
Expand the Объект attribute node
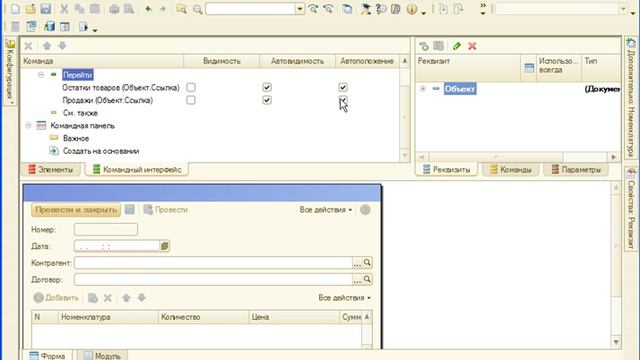[423, 89]
